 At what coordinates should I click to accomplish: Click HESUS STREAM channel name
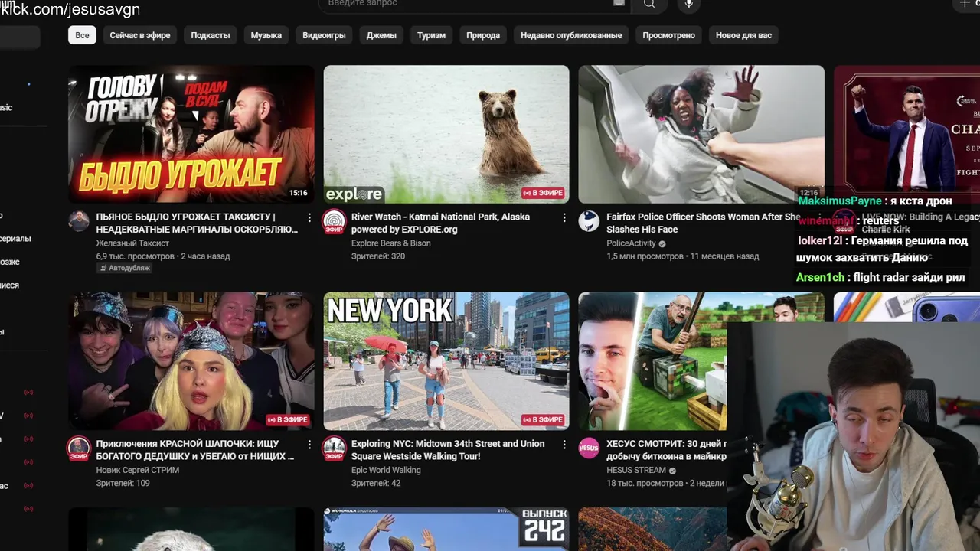636,470
